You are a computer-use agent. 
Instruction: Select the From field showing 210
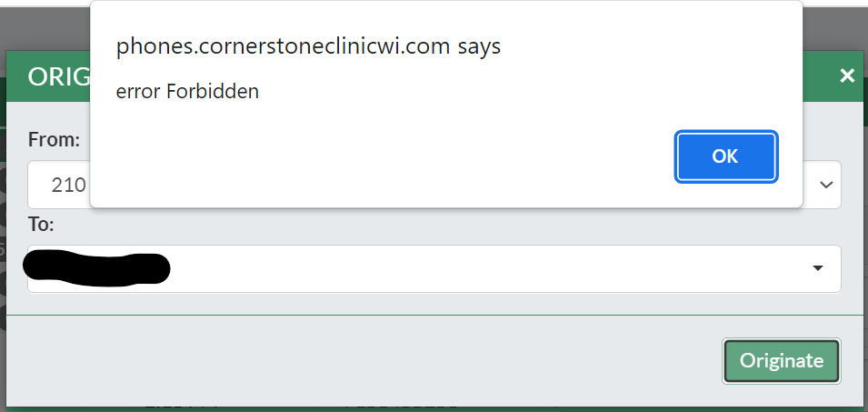pos(434,185)
